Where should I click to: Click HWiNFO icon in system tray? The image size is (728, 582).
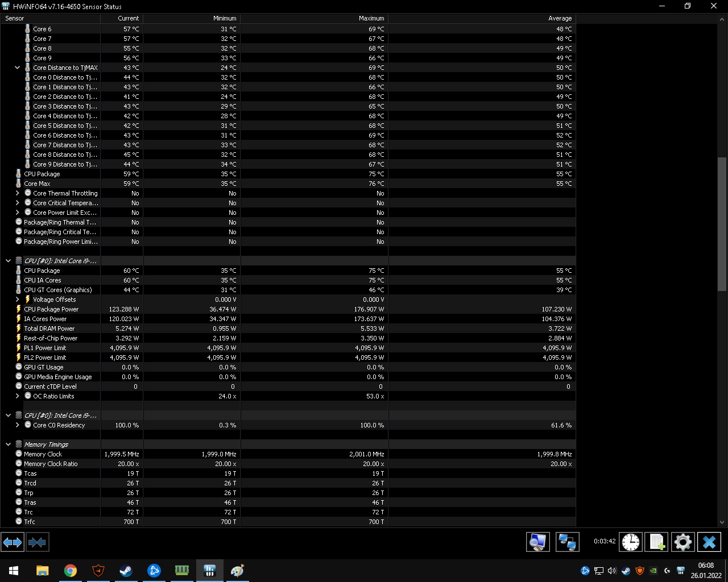681,571
